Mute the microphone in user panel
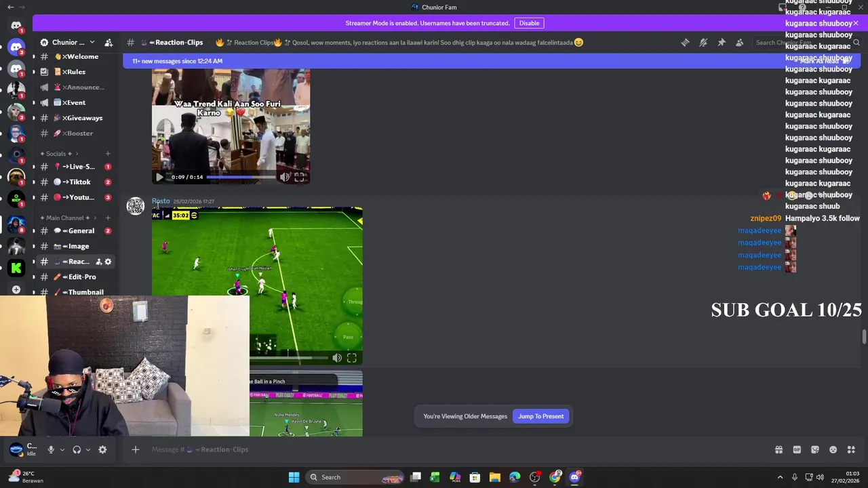Screen dimensions: 868x488 point(51,449)
